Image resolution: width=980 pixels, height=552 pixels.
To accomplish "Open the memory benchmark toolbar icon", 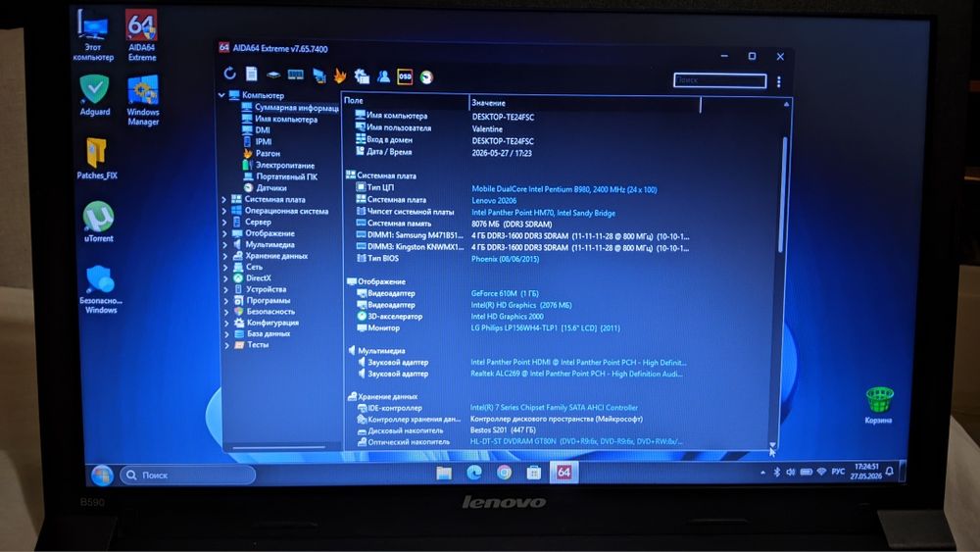I will click(x=296, y=75).
